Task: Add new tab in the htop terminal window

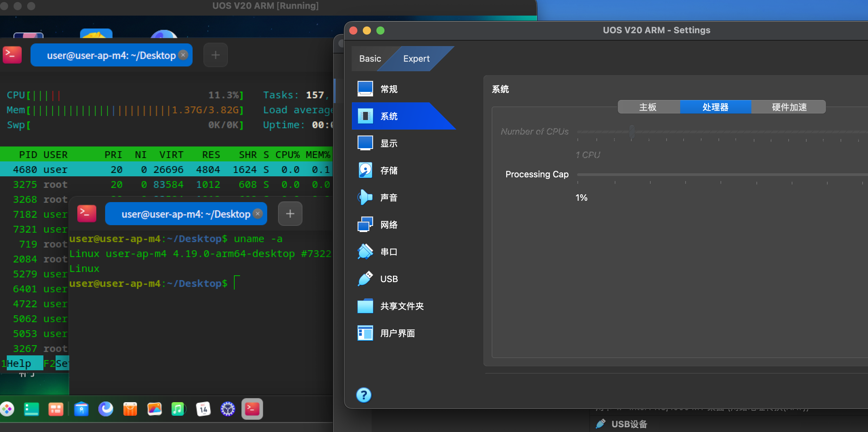Action: 216,55
